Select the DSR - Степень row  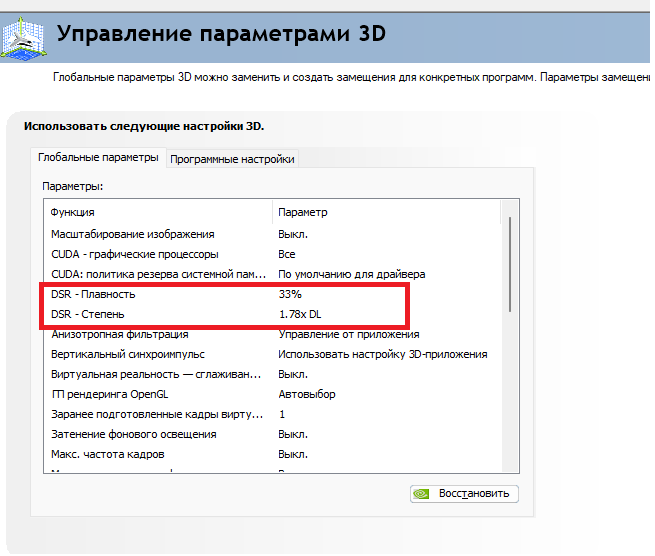click(x=272, y=315)
